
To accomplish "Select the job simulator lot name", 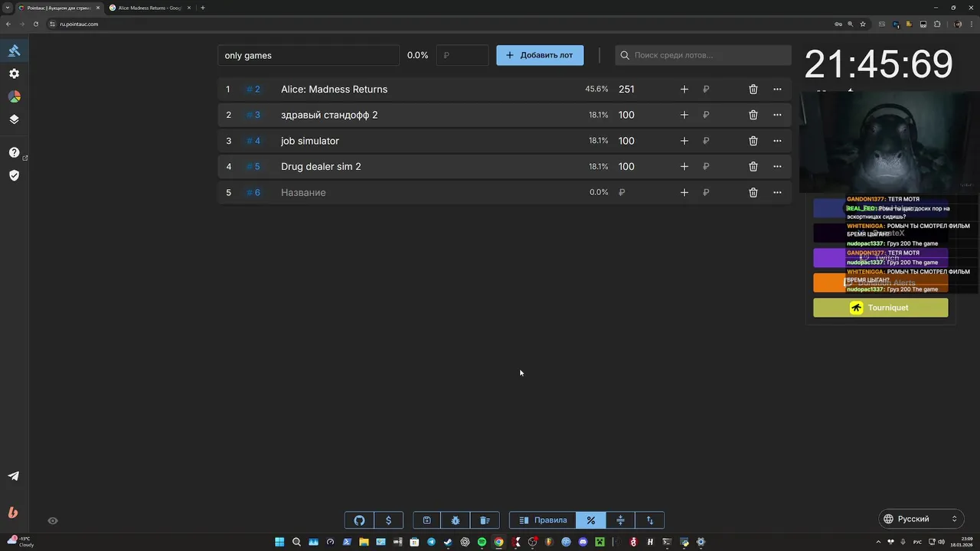I will (310, 141).
